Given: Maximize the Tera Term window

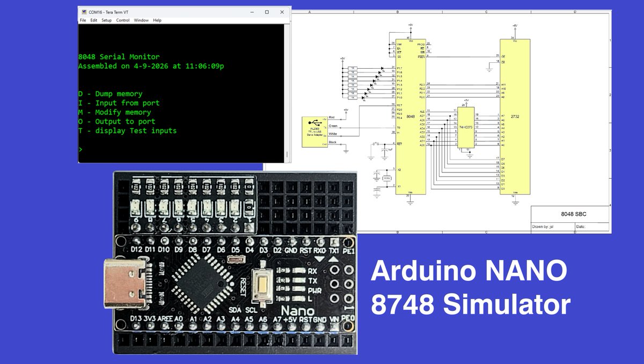Looking at the screenshot, I should (x=267, y=12).
